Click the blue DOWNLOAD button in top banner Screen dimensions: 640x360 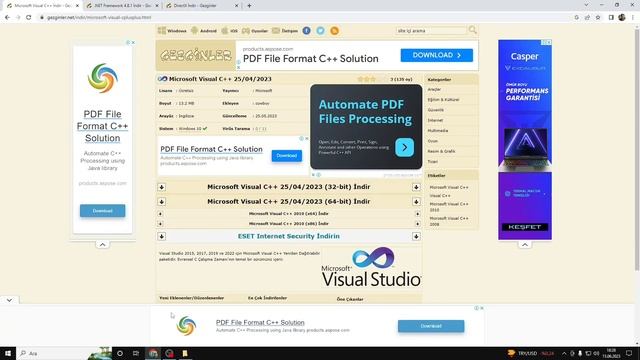pos(436,55)
